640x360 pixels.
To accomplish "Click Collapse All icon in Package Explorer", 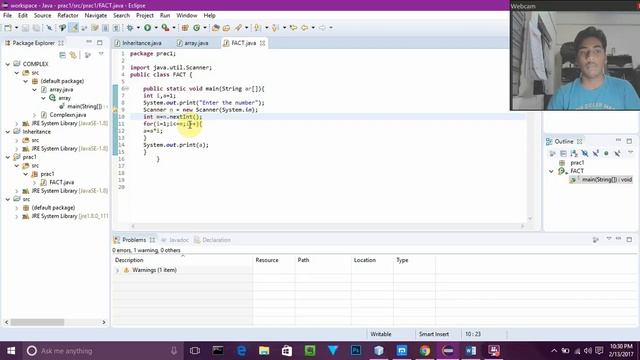I will 62,55.
